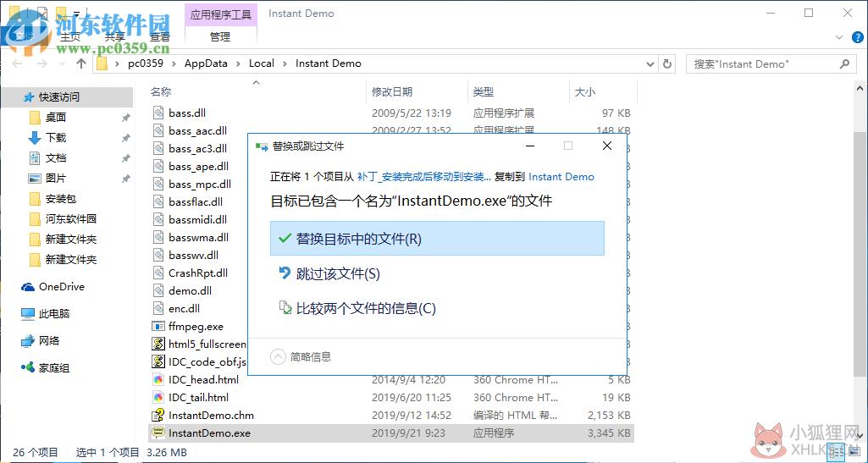Open 安装包 folder in navigation pane
The height and width of the screenshot is (463, 868).
pyautogui.click(x=61, y=199)
